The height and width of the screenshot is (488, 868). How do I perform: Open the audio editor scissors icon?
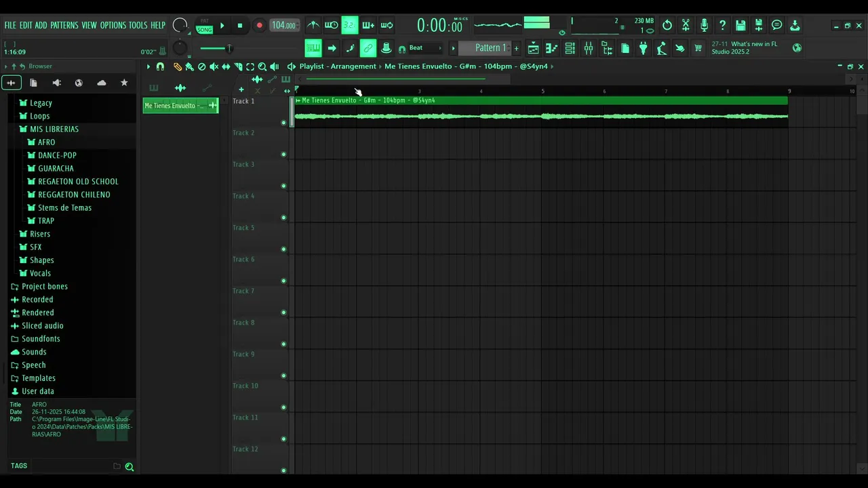click(686, 25)
